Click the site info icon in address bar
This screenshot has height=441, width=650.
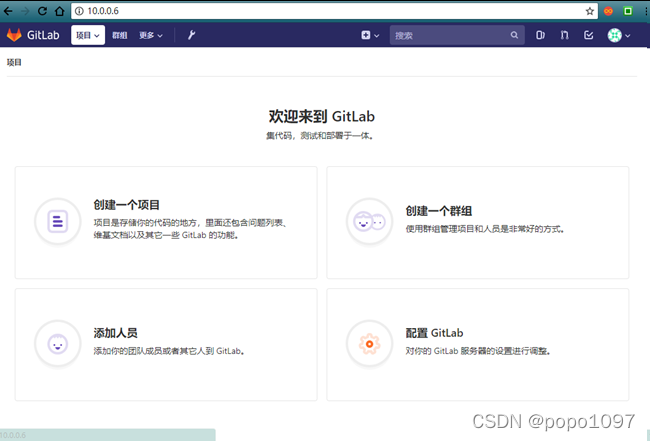pos(79,11)
